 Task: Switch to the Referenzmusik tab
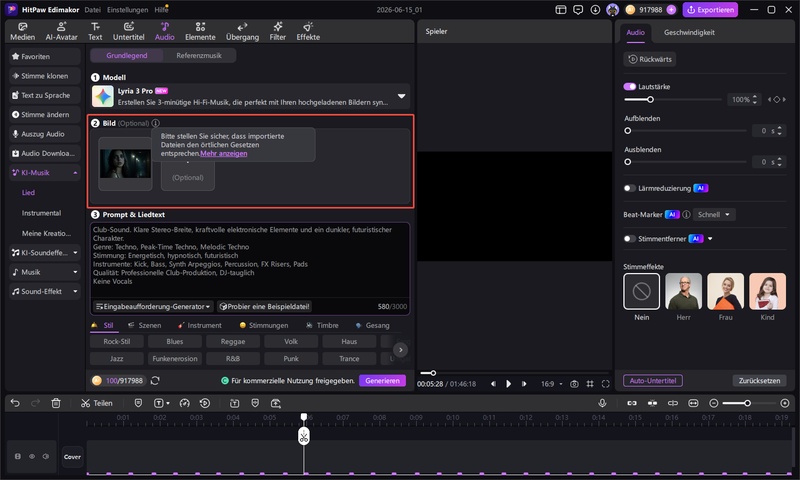(x=199, y=56)
